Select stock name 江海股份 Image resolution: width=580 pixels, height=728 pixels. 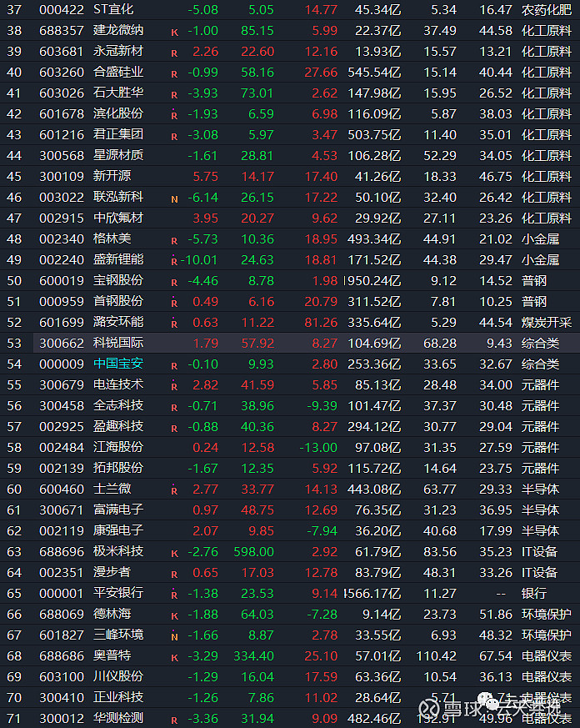point(118,447)
